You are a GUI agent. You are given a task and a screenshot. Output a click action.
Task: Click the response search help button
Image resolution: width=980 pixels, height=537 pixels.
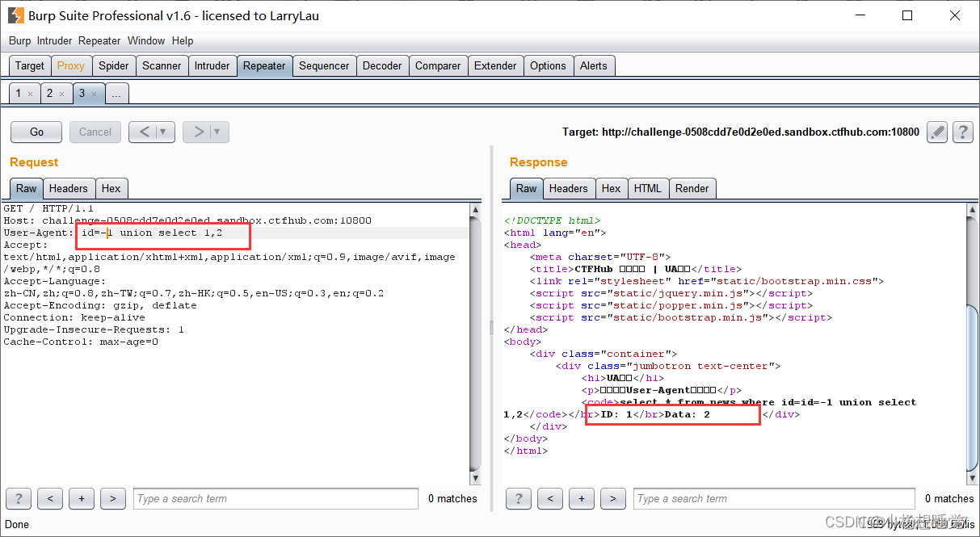(519, 498)
